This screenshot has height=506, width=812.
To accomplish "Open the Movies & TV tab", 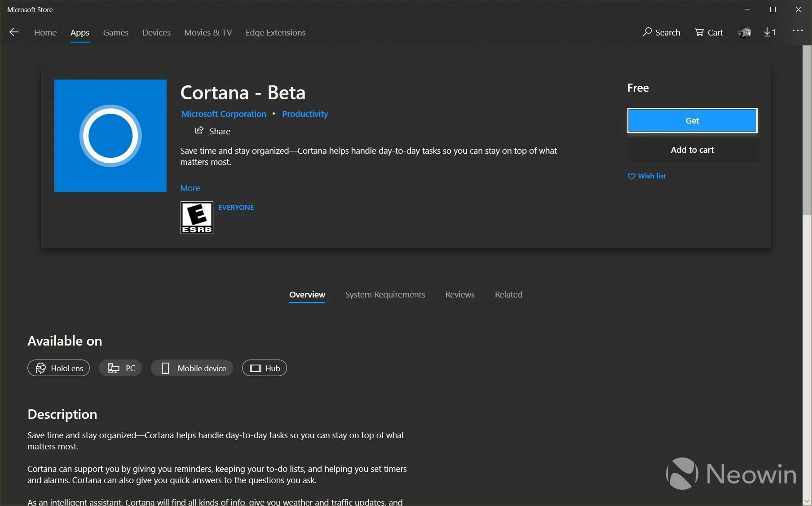I will (208, 32).
